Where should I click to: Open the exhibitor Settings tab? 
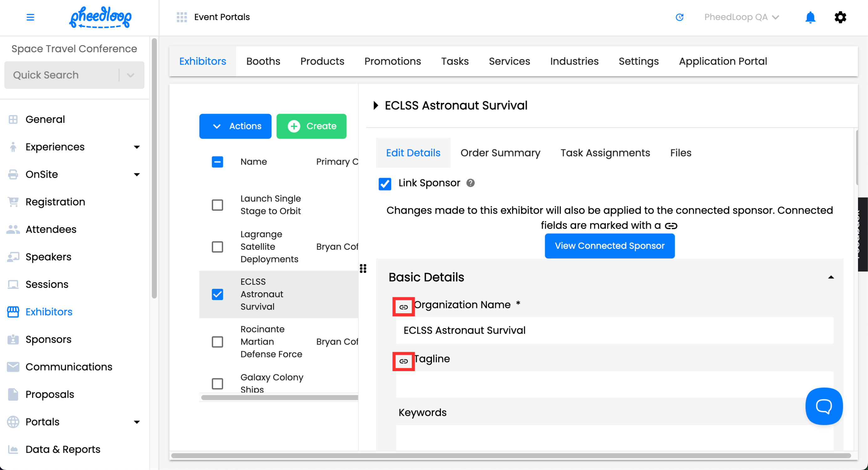click(638, 61)
